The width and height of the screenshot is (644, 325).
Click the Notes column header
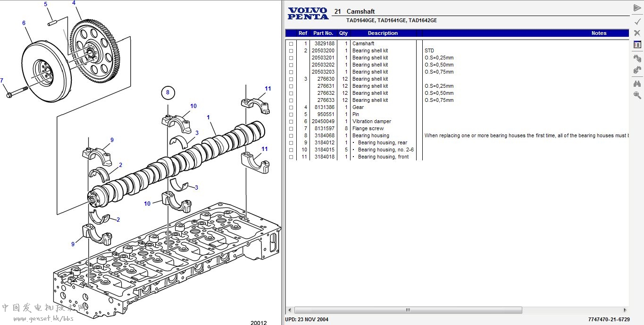[x=598, y=33]
